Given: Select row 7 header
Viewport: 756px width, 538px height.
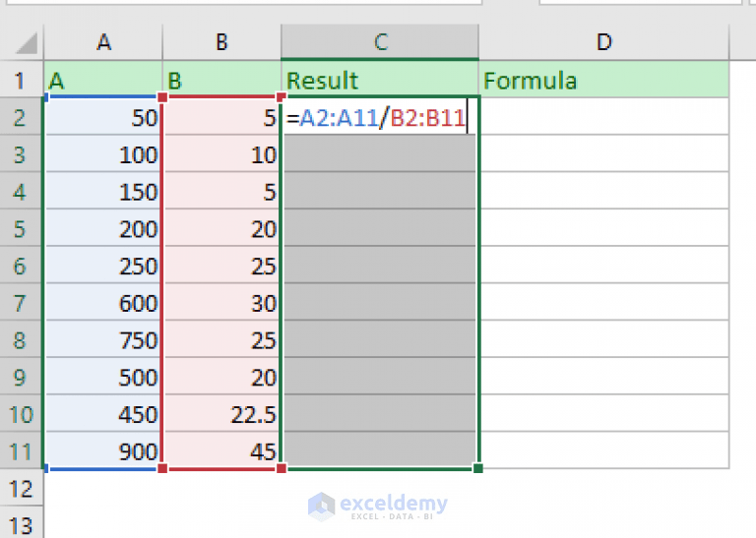Looking at the screenshot, I should (22, 302).
